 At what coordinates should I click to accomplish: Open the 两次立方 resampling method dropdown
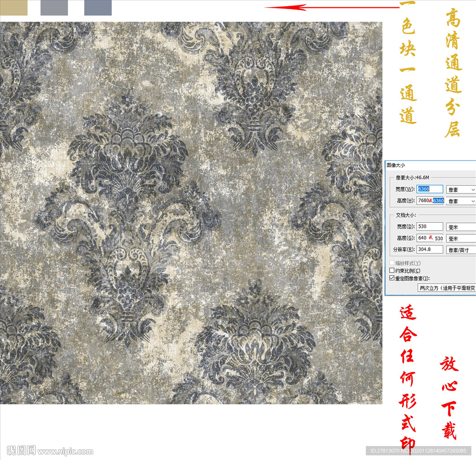click(x=446, y=288)
